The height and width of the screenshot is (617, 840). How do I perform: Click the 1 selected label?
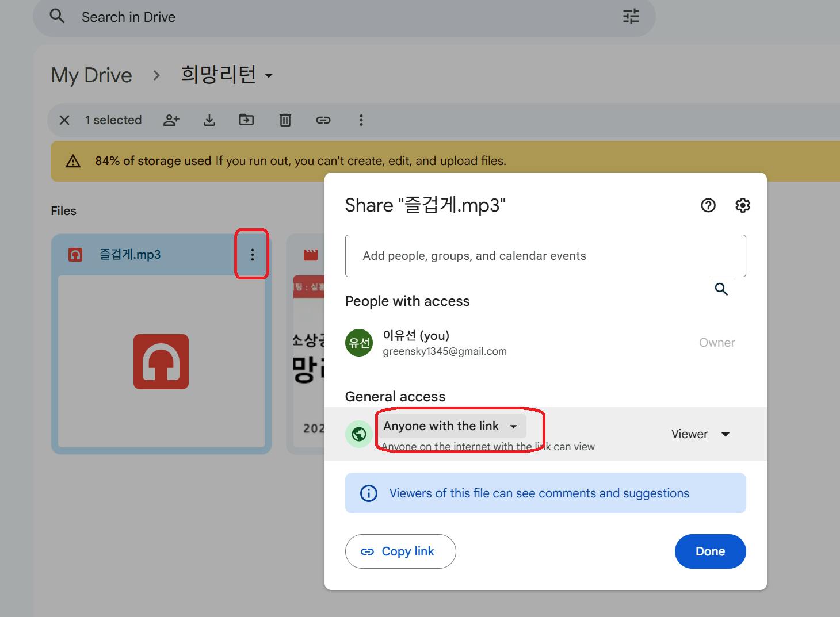(x=113, y=120)
